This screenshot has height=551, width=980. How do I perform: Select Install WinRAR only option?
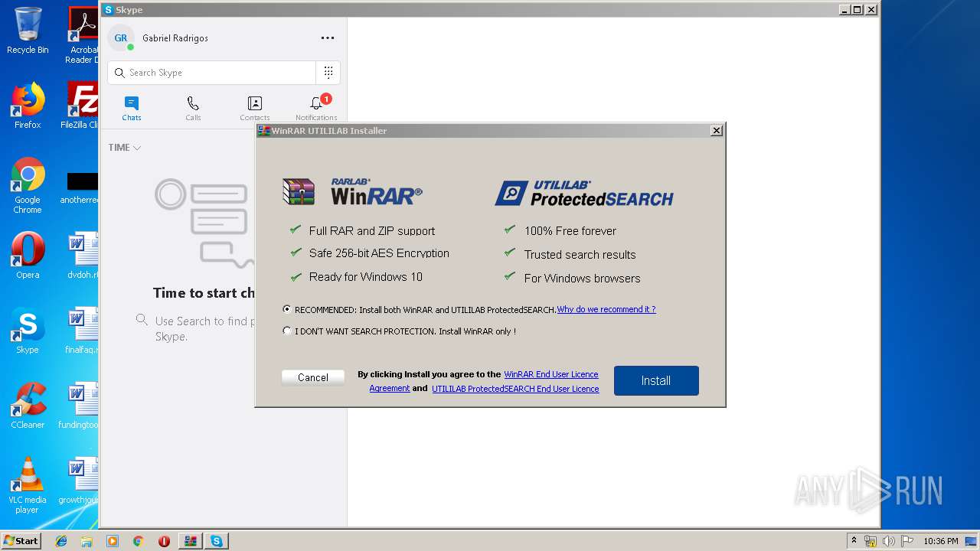tap(287, 331)
